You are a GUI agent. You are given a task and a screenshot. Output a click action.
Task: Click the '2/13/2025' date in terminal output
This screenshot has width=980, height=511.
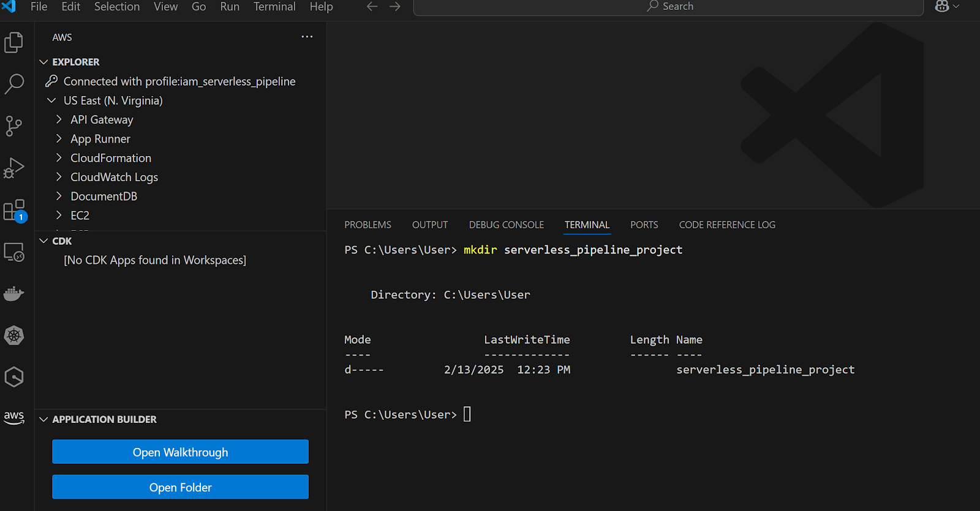[x=474, y=370]
